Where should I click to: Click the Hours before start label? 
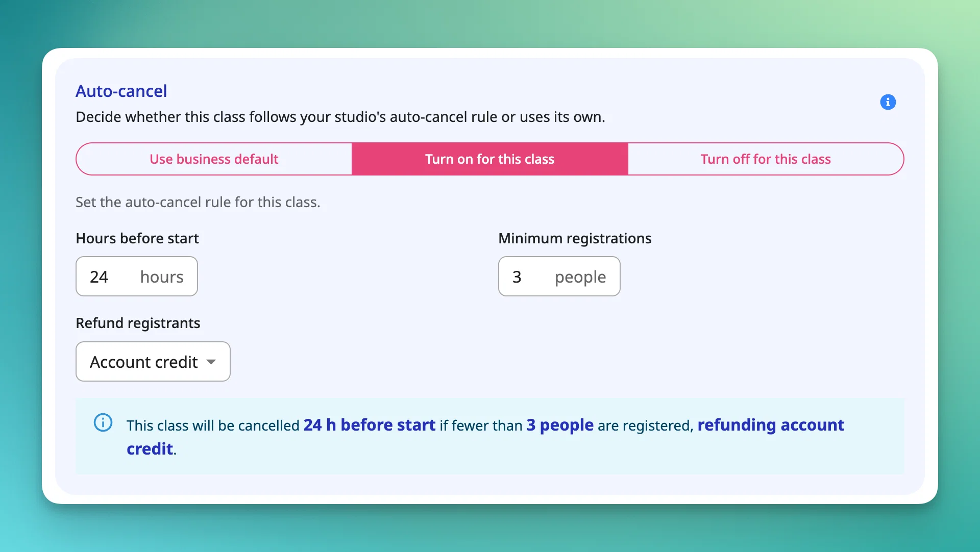point(137,238)
